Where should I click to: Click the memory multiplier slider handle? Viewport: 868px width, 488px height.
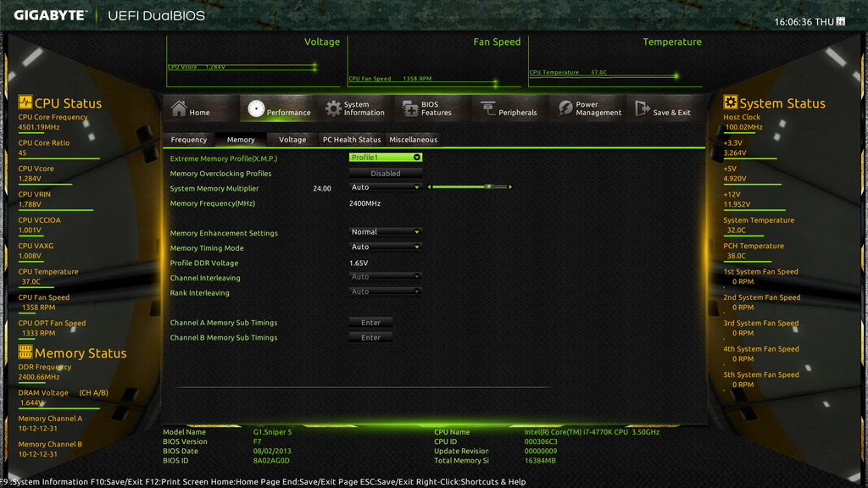tap(488, 187)
